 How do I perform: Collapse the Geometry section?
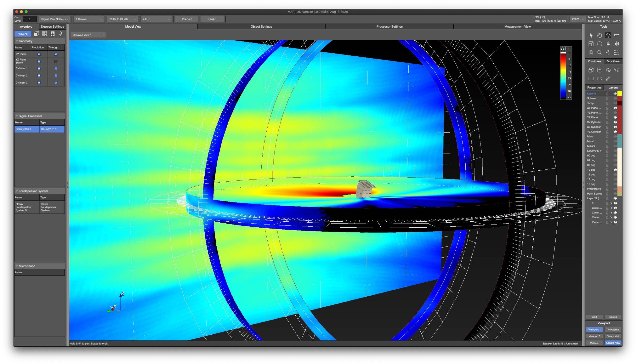tap(17, 41)
